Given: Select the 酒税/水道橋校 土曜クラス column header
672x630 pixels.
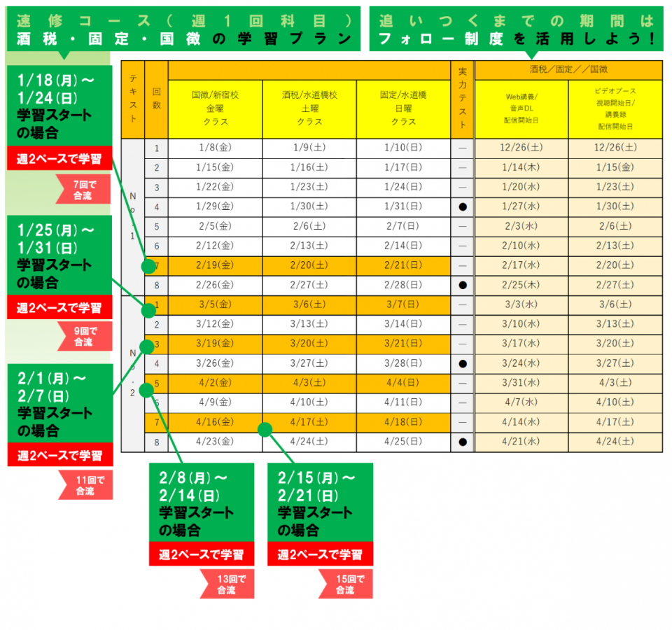Looking at the screenshot, I should [309, 108].
